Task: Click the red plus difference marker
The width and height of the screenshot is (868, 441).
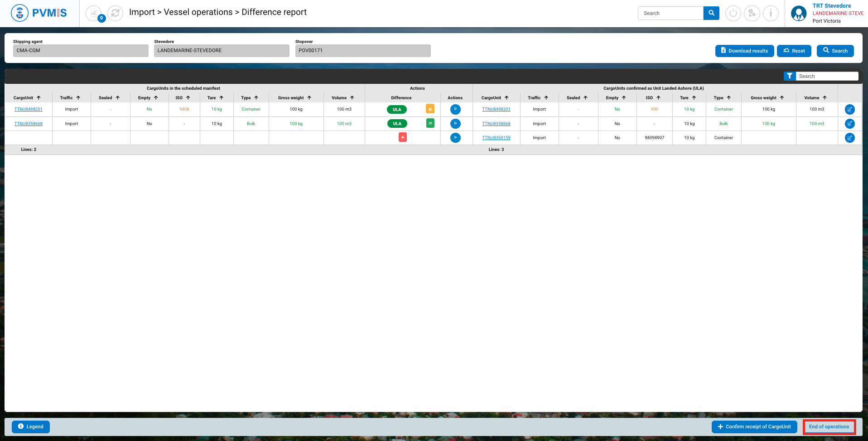Action: (403, 137)
